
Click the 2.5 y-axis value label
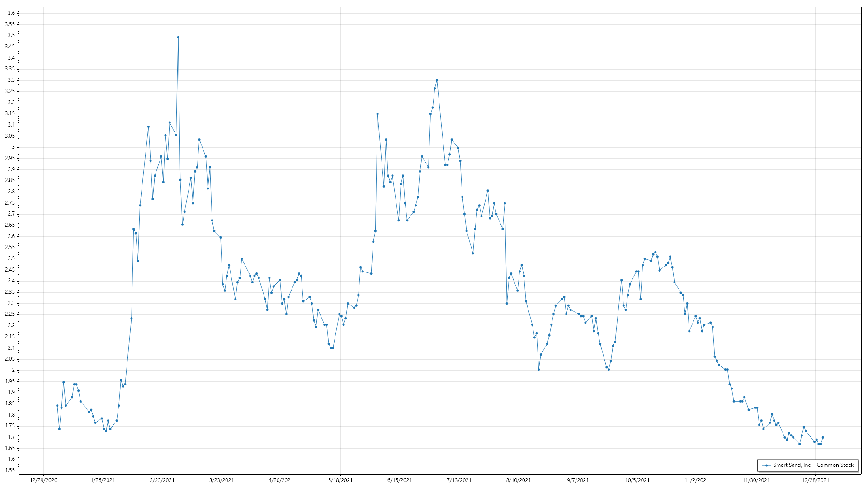11,258
